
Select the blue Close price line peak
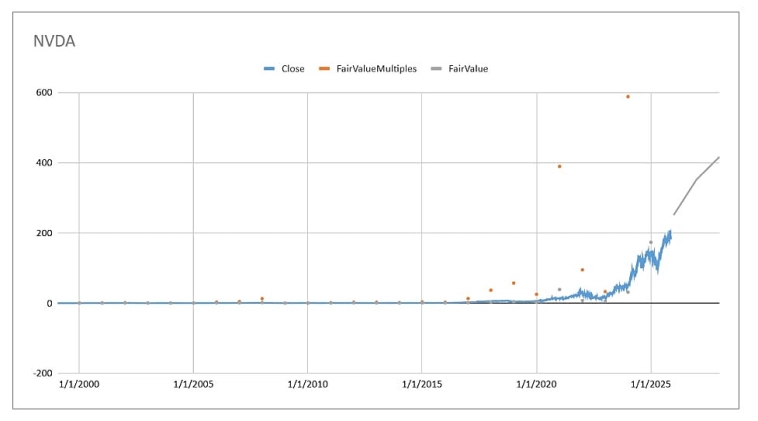pos(670,232)
